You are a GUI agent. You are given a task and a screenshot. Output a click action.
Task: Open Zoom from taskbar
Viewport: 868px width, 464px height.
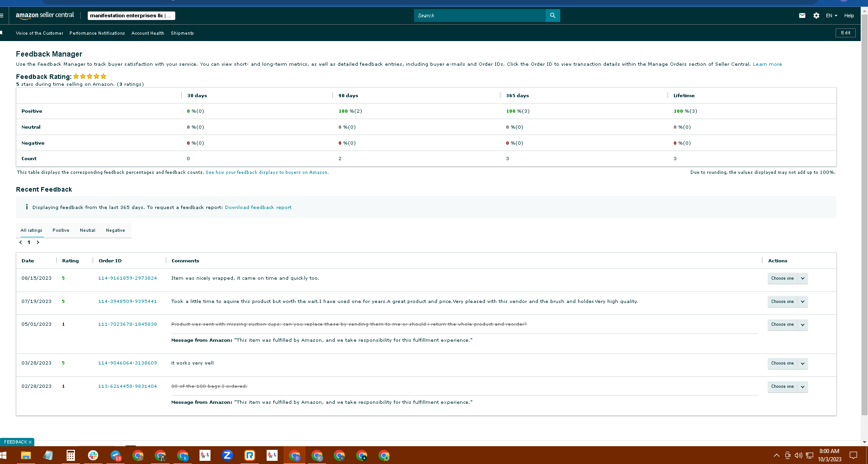(227, 455)
